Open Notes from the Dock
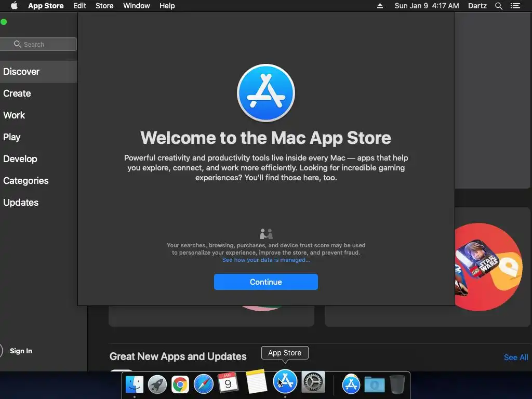This screenshot has width=532, height=399. pos(256,381)
